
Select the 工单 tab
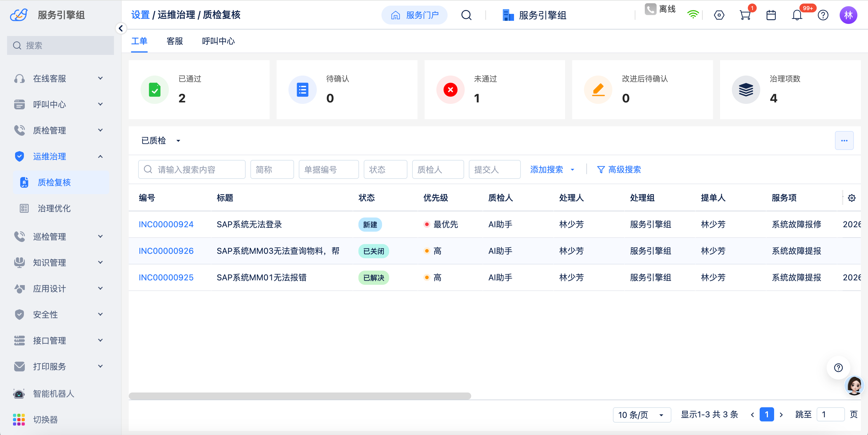pos(139,41)
